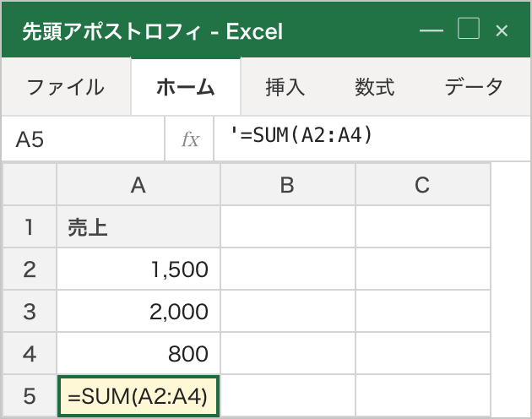Select empty cell C1

423,226
